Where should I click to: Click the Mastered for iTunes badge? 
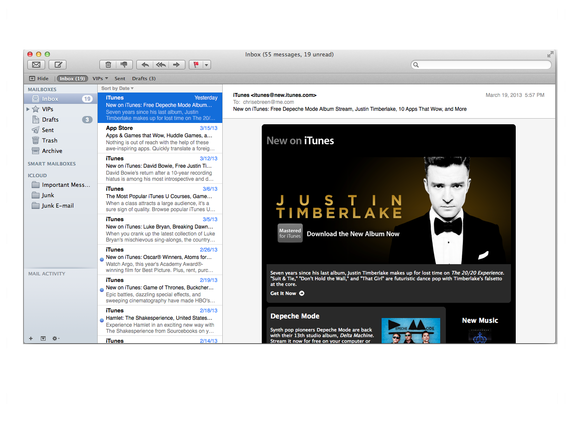click(x=290, y=233)
